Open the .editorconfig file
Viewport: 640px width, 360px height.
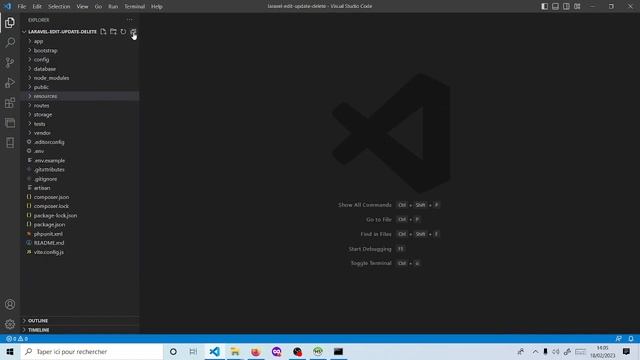[x=80, y=142]
